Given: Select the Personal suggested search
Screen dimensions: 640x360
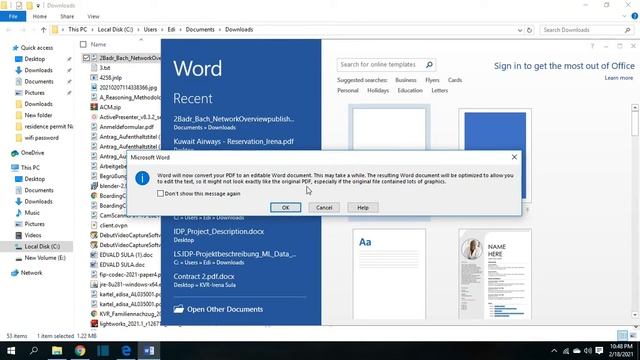Looking at the screenshot, I should (347, 91).
